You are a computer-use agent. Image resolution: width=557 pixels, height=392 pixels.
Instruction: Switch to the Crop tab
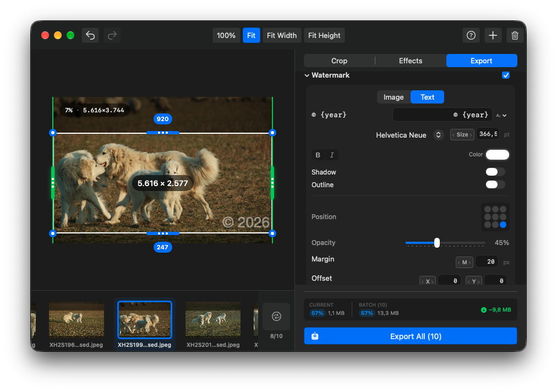pos(339,61)
